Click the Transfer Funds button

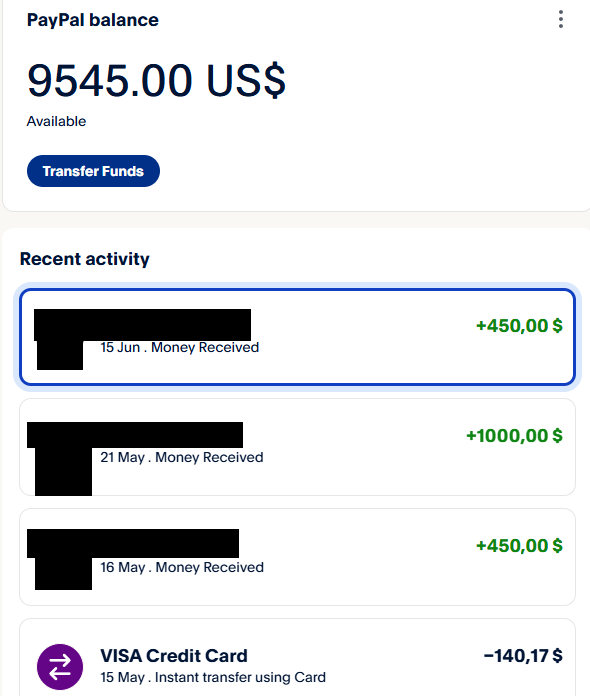point(93,171)
